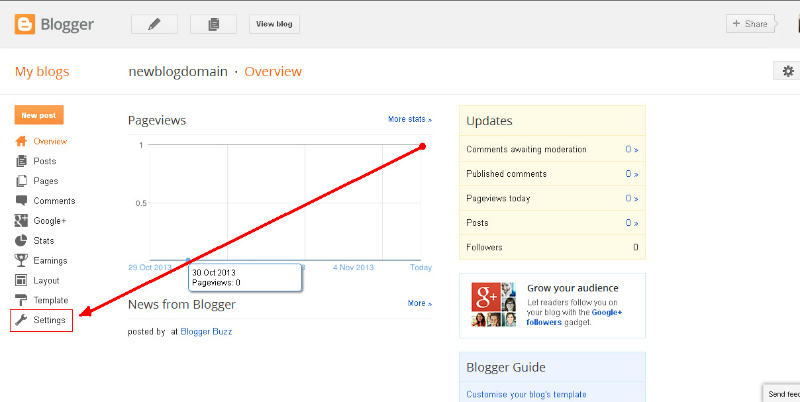Select Template in the sidebar
The width and height of the screenshot is (800, 402).
tap(51, 300)
